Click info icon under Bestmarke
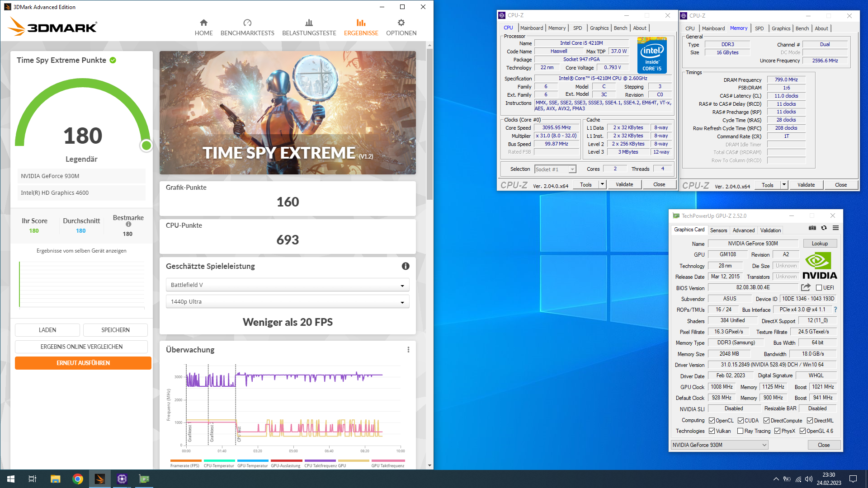Viewport: 868px width, 488px height. (x=128, y=224)
